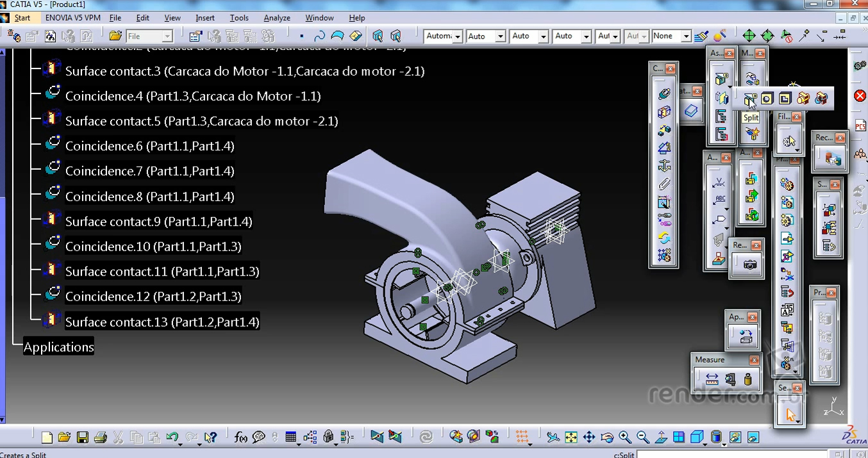Open the Analyze menu

click(x=277, y=18)
